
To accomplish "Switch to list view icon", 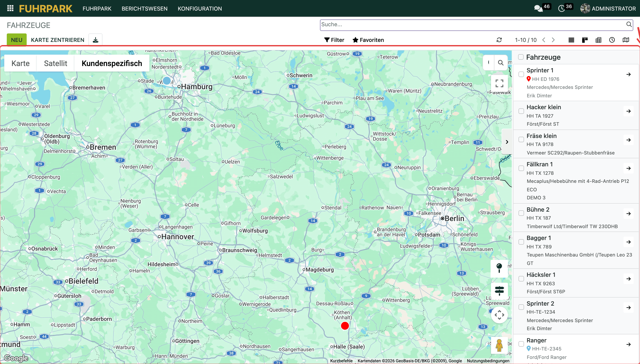I will point(571,40).
